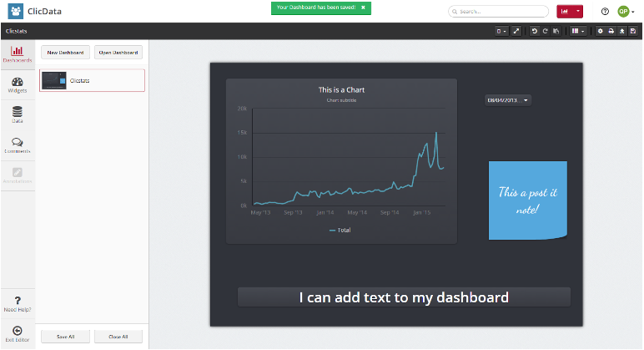Toggle the Total legend series
Viewport: 644px width, 350px height.
coord(340,231)
